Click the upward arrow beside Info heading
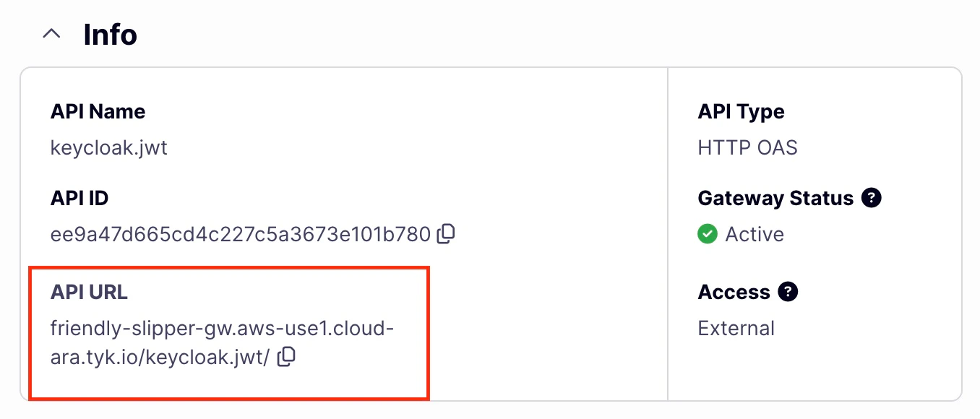 pos(51,33)
